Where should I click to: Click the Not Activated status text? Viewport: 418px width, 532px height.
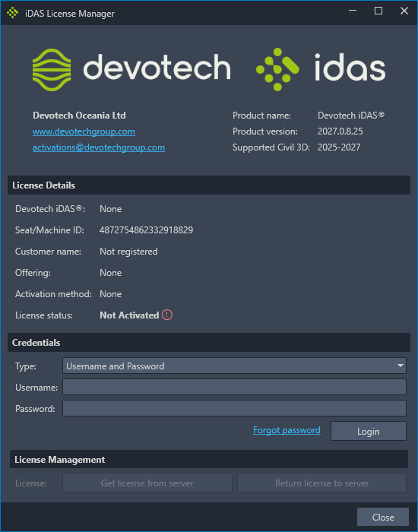pos(129,315)
